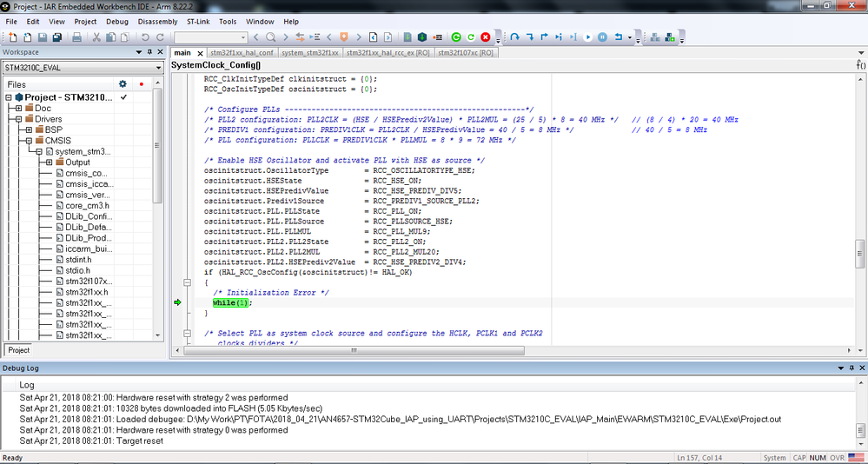Click the Download and Debug hexagon icon

[x=422, y=37]
